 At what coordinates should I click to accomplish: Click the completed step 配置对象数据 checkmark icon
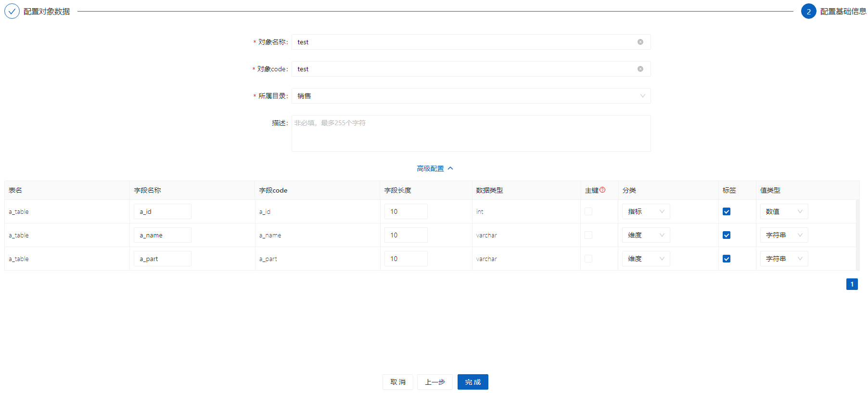point(12,11)
